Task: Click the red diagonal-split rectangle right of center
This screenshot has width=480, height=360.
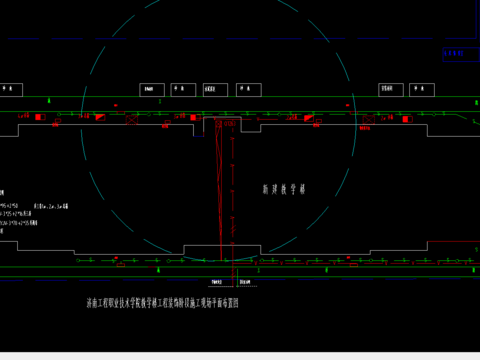Action: pyautogui.click(x=309, y=118)
